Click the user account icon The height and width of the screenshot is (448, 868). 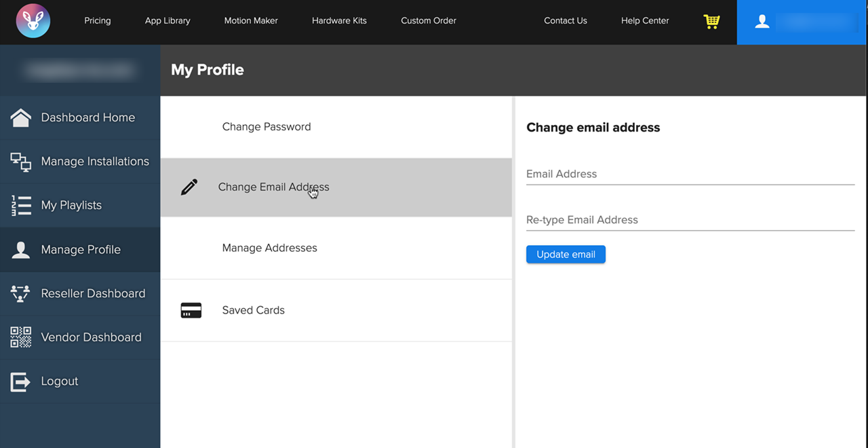tap(762, 21)
